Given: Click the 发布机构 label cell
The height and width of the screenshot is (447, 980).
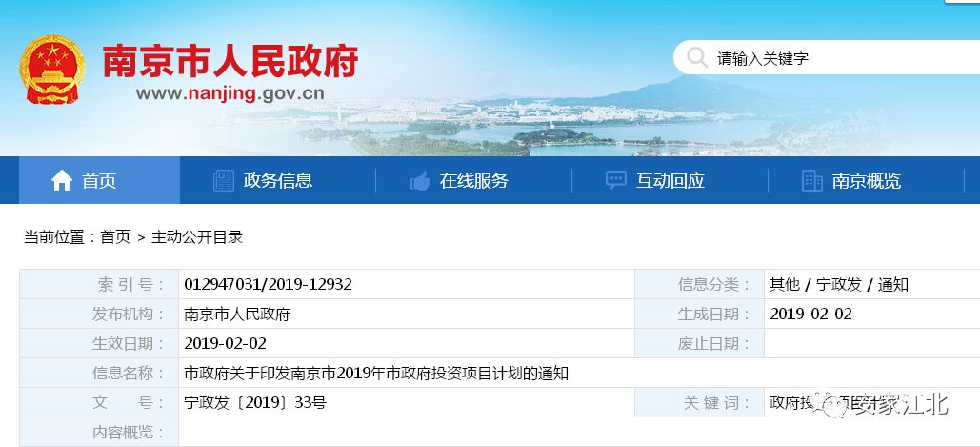Looking at the screenshot, I should click(99, 314).
